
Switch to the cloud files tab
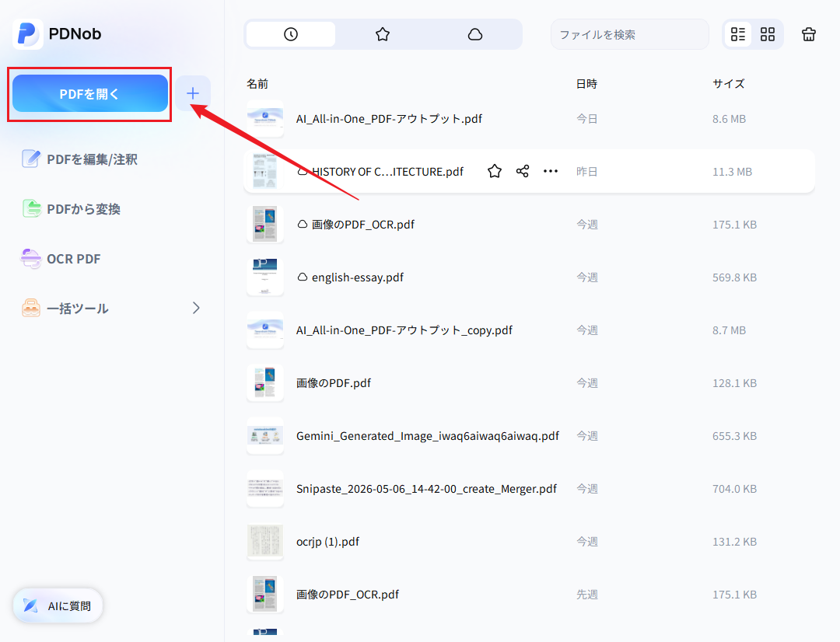pyautogui.click(x=475, y=34)
